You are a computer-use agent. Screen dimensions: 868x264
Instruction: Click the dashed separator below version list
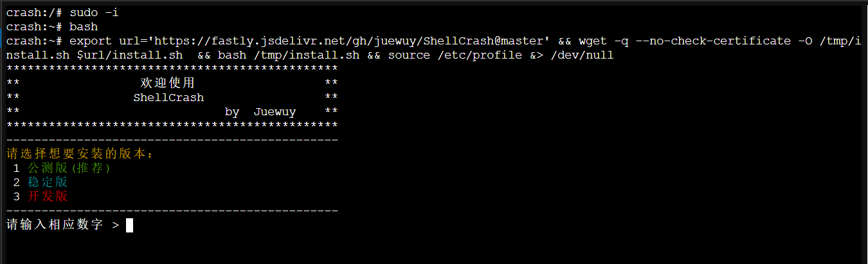[x=172, y=211]
